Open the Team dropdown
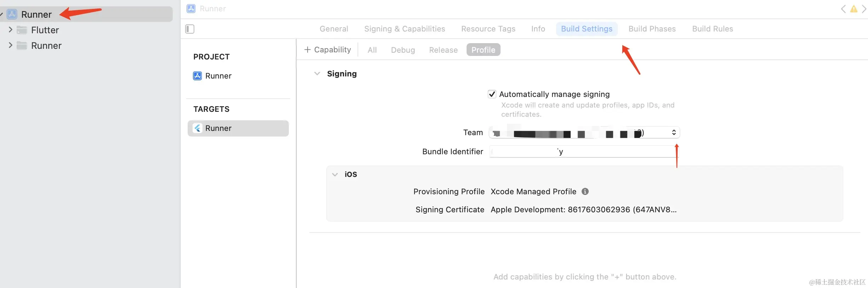The height and width of the screenshot is (288, 868). (x=584, y=133)
